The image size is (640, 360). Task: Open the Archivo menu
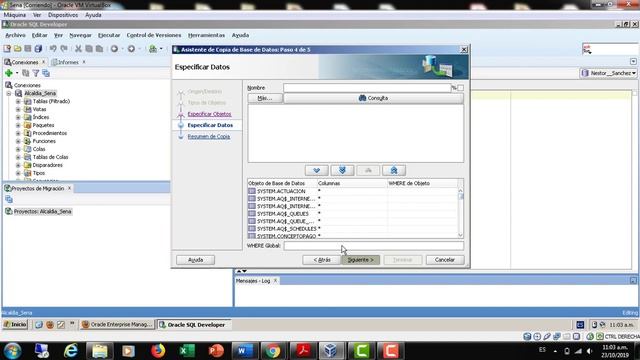pyautogui.click(x=15, y=35)
